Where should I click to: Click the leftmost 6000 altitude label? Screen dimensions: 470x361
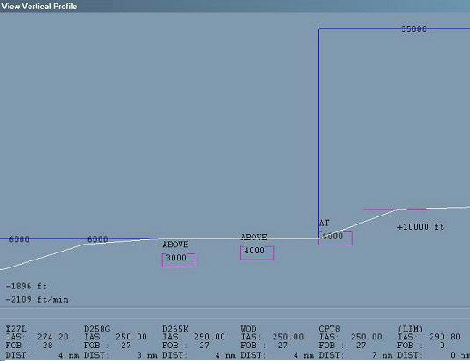click(x=19, y=239)
